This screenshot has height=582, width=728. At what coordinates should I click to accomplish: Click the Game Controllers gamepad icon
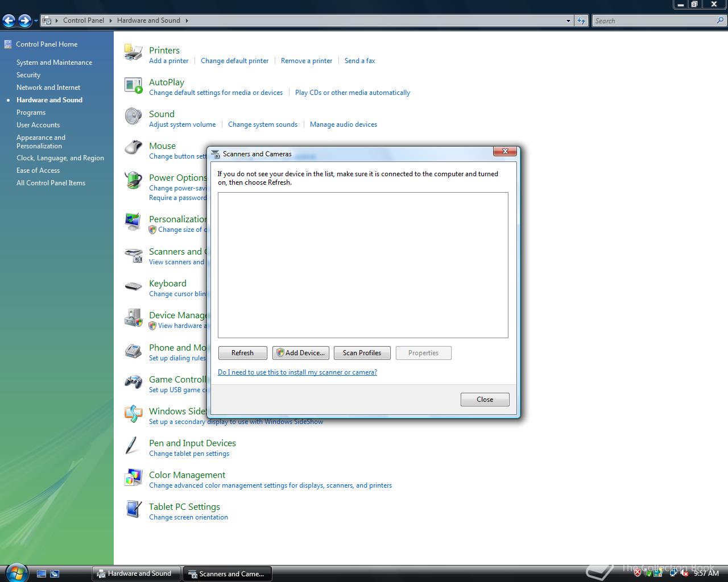pyautogui.click(x=133, y=382)
